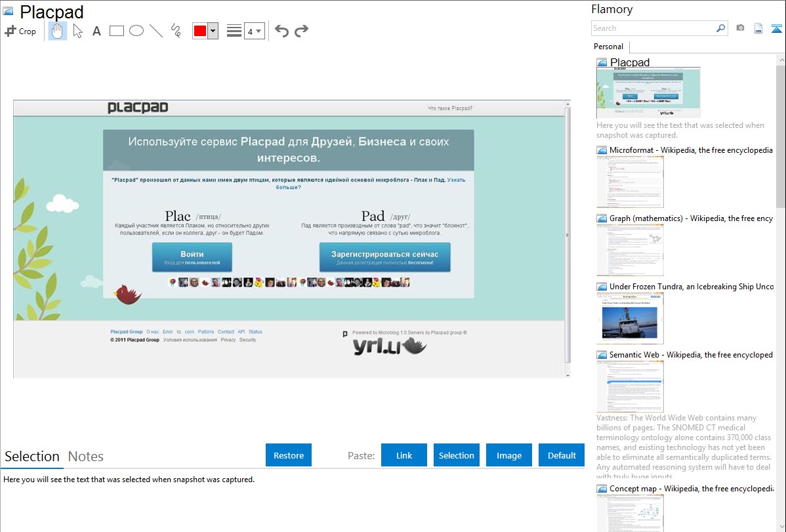Choose the text annotation tool
Image resolution: width=786 pixels, height=532 pixels.
(96, 31)
